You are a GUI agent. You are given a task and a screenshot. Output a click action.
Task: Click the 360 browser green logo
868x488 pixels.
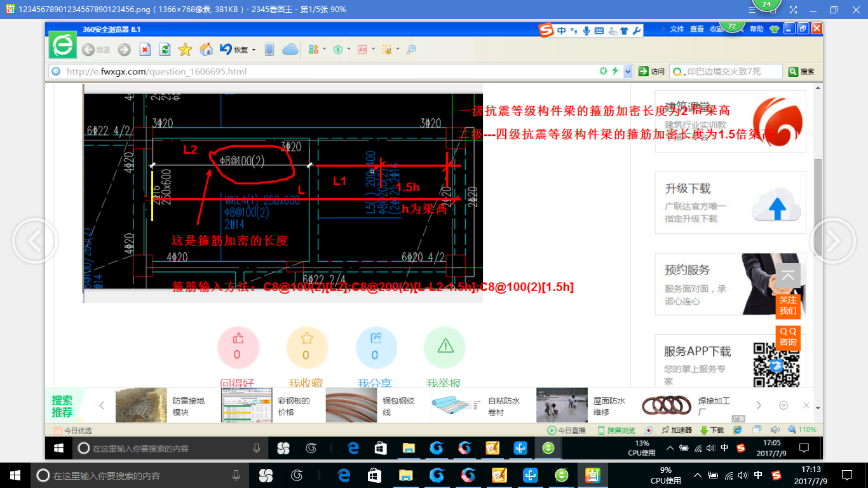click(63, 46)
